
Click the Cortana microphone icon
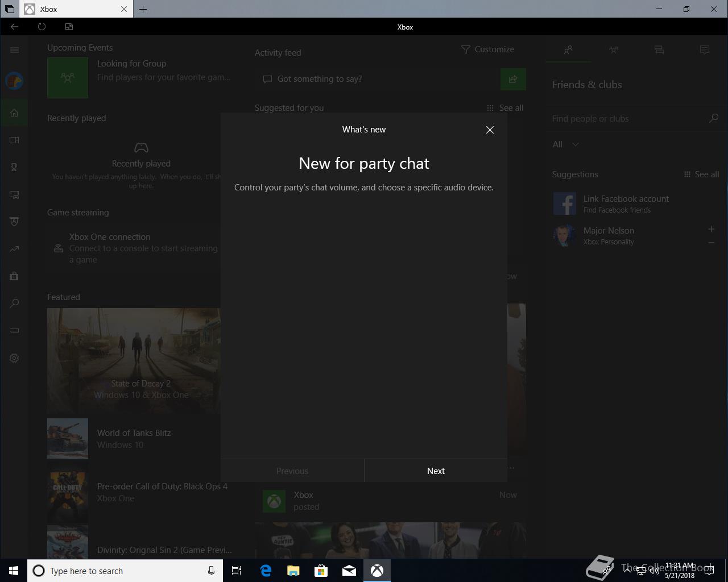[211, 571]
